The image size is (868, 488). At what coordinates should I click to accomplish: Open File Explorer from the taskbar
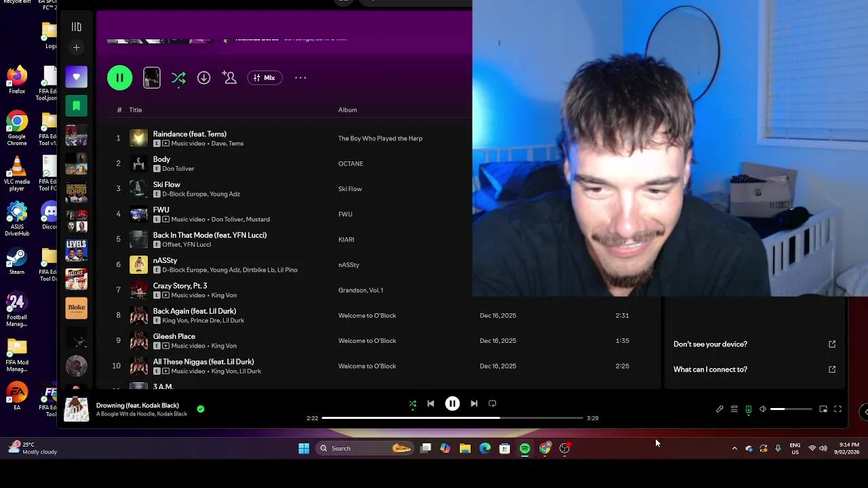(x=465, y=448)
